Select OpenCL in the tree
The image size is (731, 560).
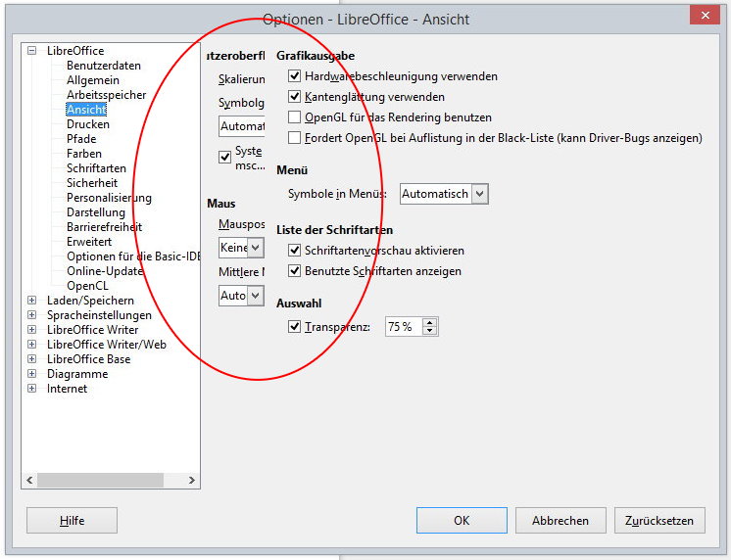tap(87, 286)
